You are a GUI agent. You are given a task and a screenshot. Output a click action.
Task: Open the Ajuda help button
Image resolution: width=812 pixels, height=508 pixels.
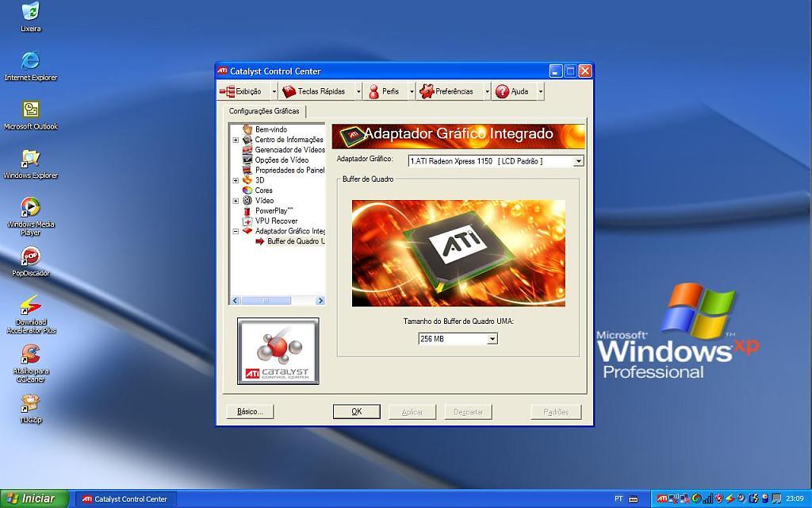[x=514, y=91]
